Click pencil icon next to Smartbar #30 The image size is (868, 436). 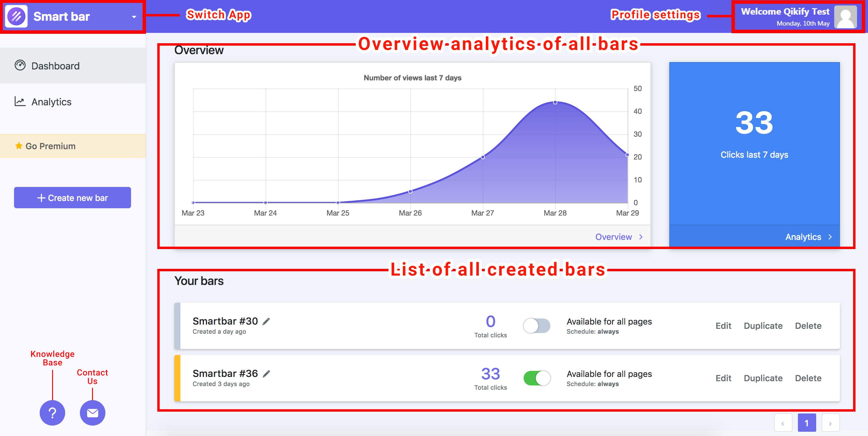(x=266, y=322)
